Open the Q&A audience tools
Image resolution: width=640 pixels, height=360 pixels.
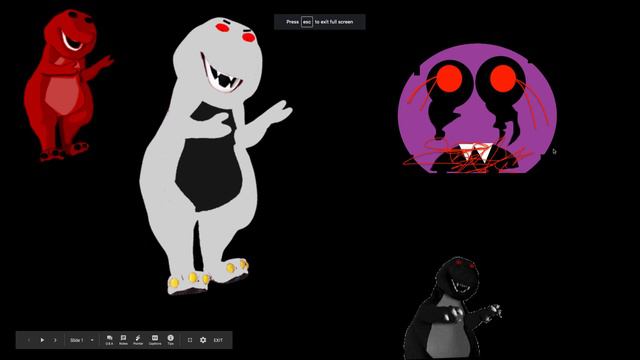(109, 340)
